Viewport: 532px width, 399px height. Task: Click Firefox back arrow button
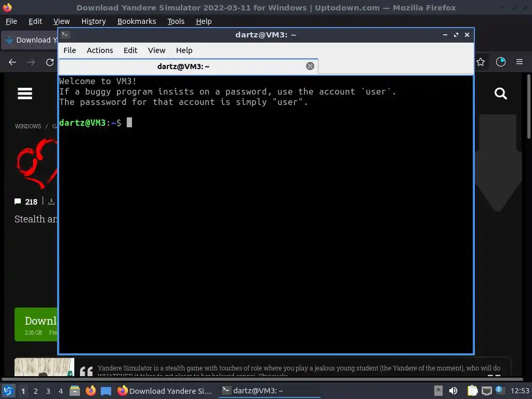(12, 62)
